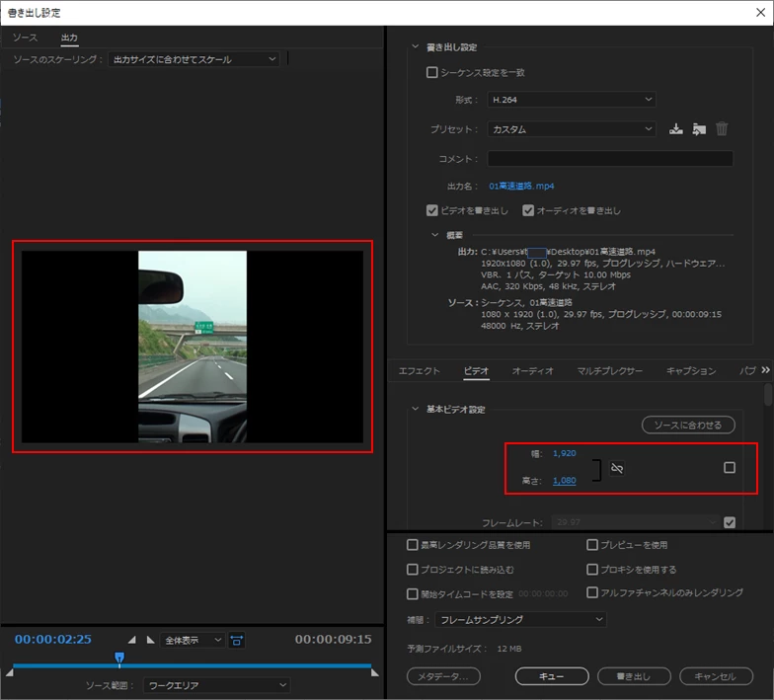Open the ソース範囲 ワークエリア dropdown
Viewport: 774px width, 700px height.
217,685
